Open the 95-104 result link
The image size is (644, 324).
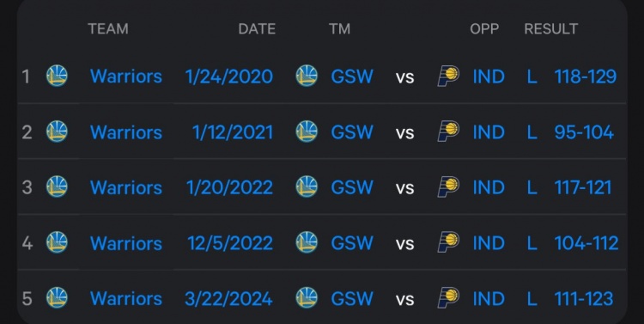click(584, 132)
